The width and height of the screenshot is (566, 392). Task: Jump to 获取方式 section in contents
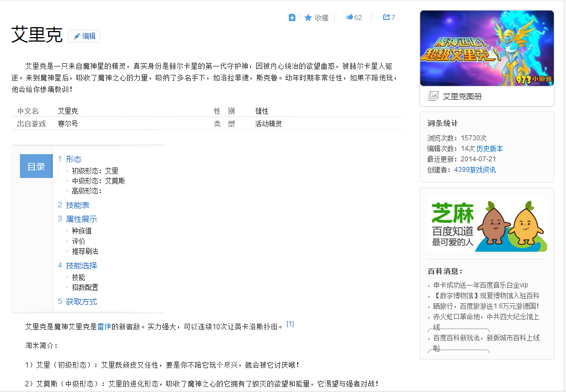click(x=81, y=302)
